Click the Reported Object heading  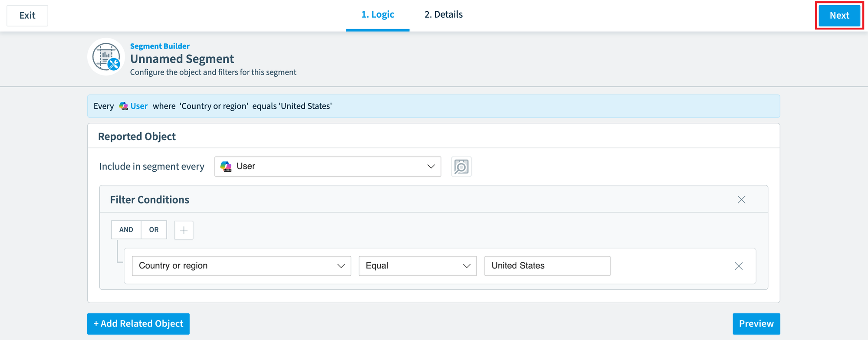[x=137, y=137]
